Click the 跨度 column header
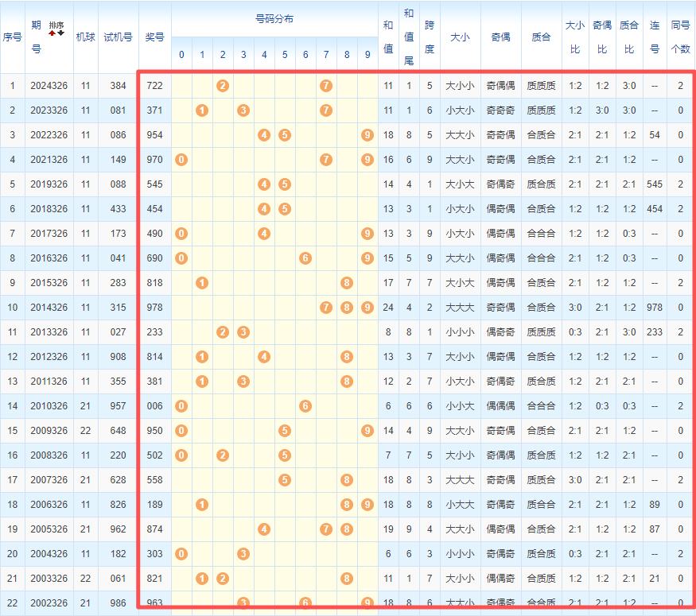The height and width of the screenshot is (616, 696). point(430,37)
